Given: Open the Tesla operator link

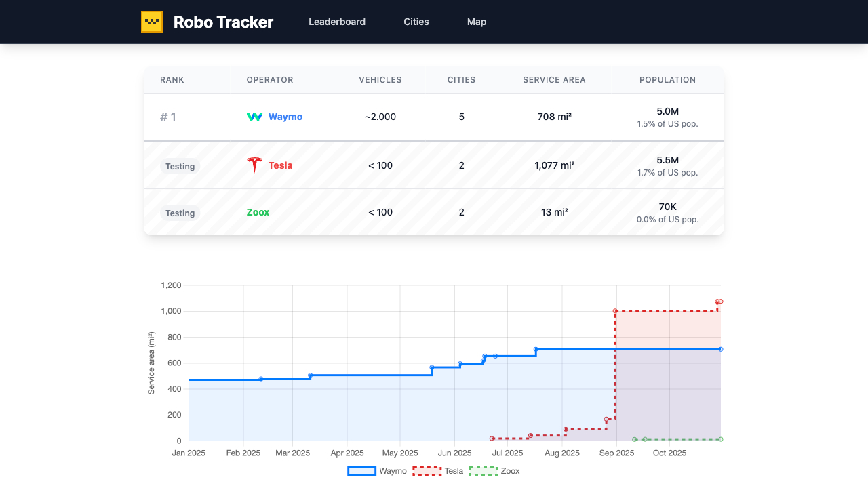Looking at the screenshot, I should (280, 165).
